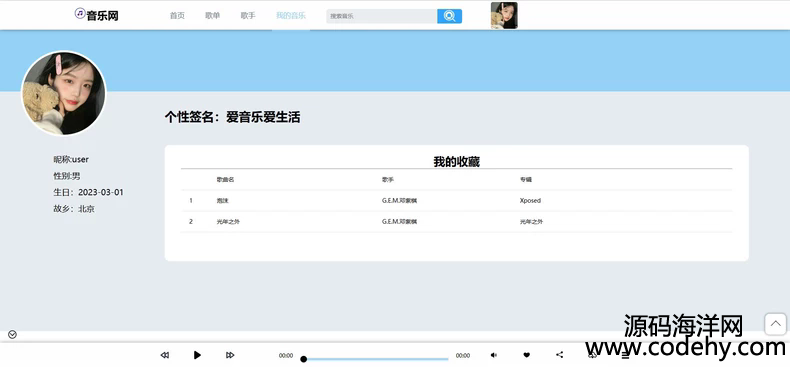Click the share icon in player bar
790x367 pixels.
coord(559,355)
